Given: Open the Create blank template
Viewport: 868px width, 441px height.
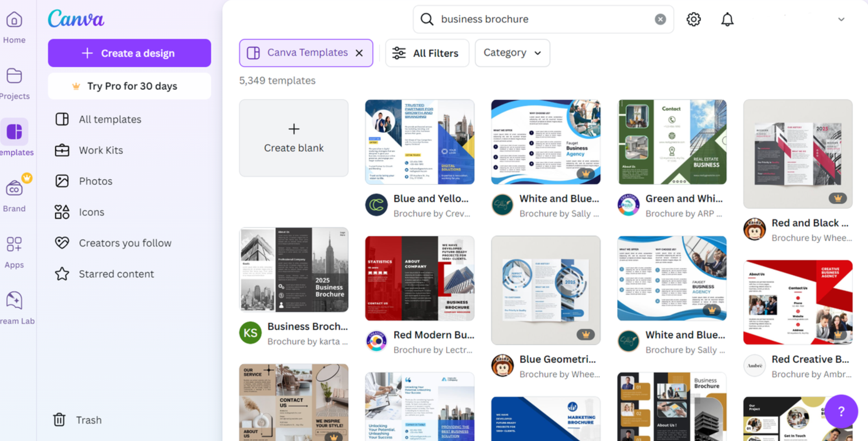Looking at the screenshot, I should coord(293,138).
